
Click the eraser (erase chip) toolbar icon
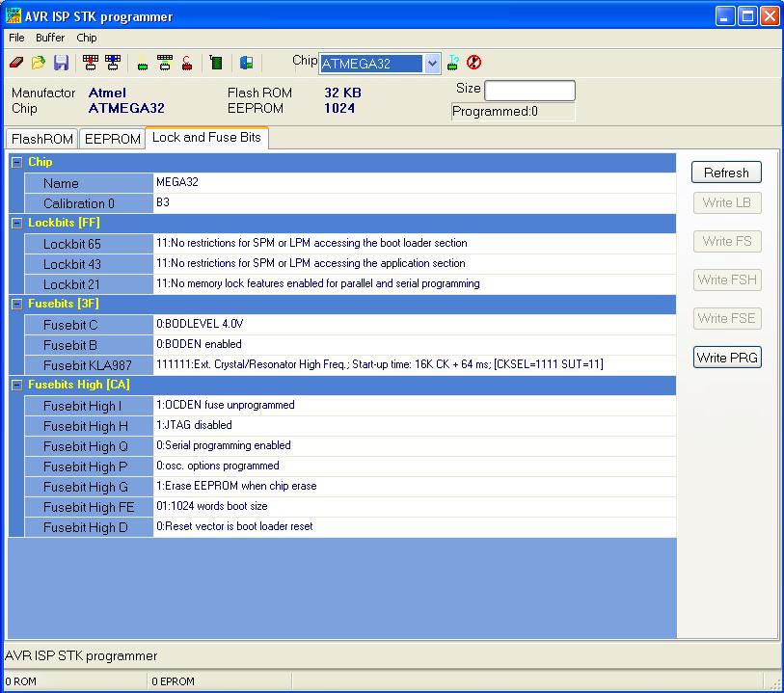15,63
